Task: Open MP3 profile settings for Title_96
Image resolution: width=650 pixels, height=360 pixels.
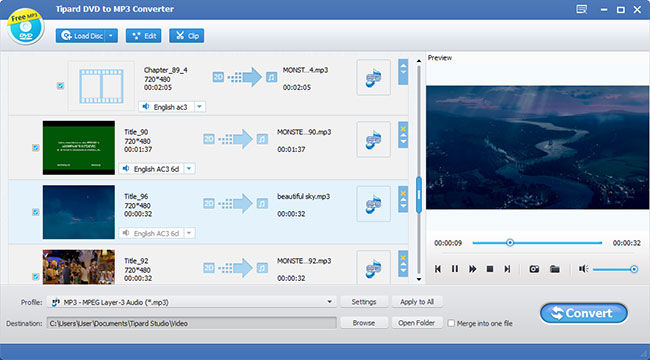Action: 374,204
